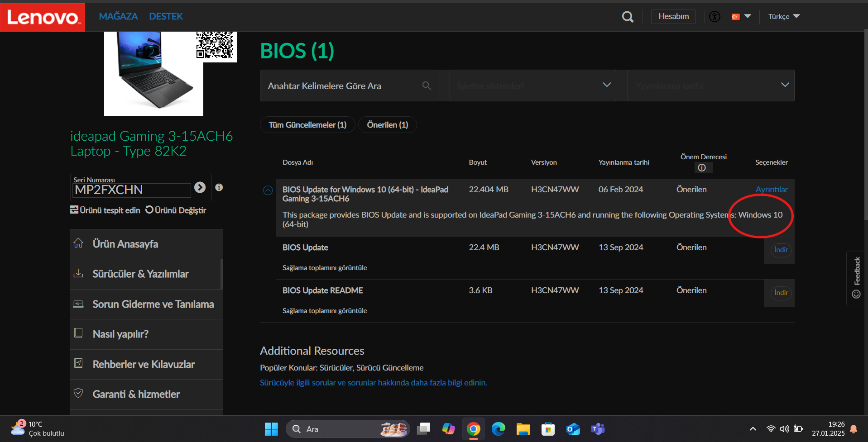Open Garanti & hizmetler section
868x442 pixels.
tap(147, 394)
